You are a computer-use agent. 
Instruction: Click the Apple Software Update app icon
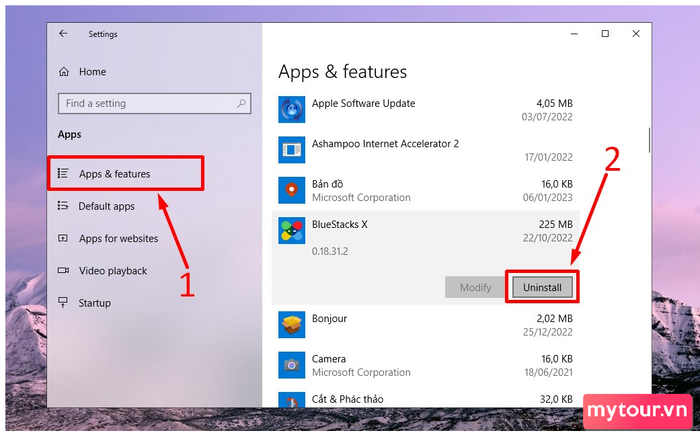coord(292,109)
